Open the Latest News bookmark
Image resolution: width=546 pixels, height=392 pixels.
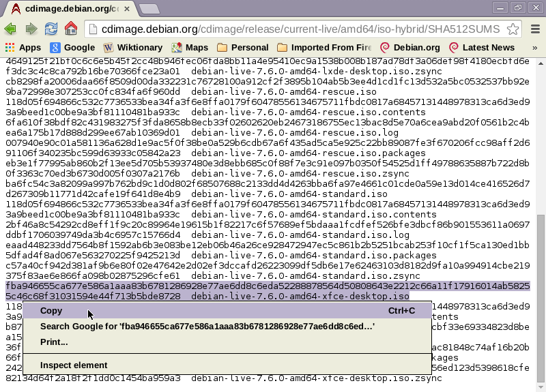481,48
